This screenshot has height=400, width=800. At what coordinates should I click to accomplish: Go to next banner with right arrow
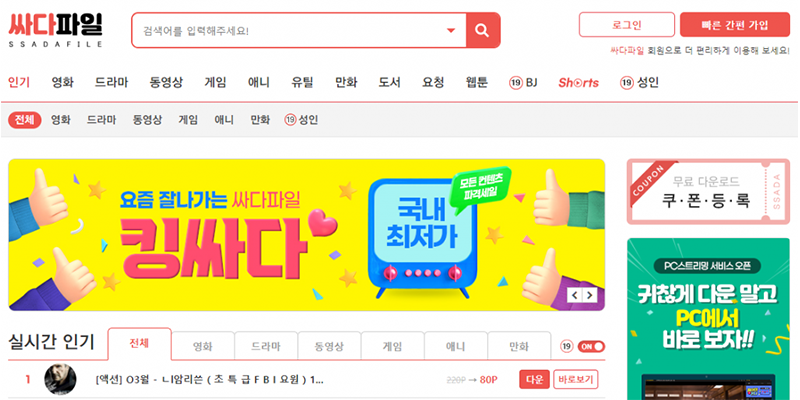pyautogui.click(x=590, y=295)
